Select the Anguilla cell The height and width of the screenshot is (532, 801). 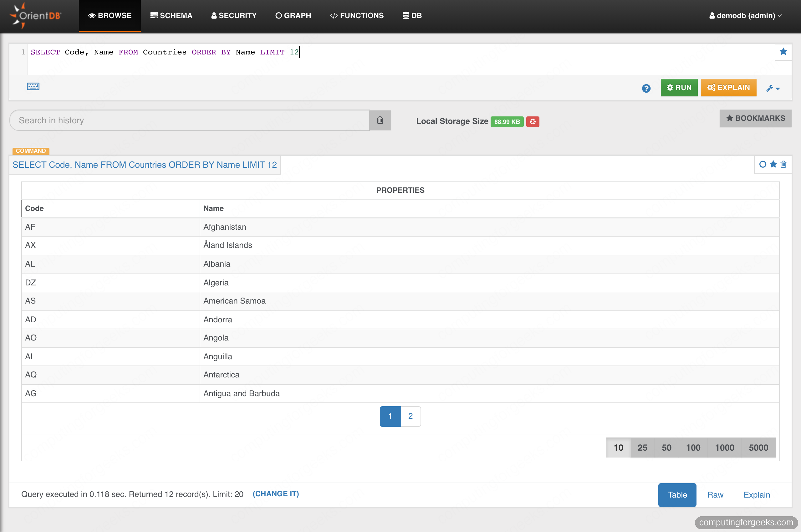pyautogui.click(x=489, y=356)
